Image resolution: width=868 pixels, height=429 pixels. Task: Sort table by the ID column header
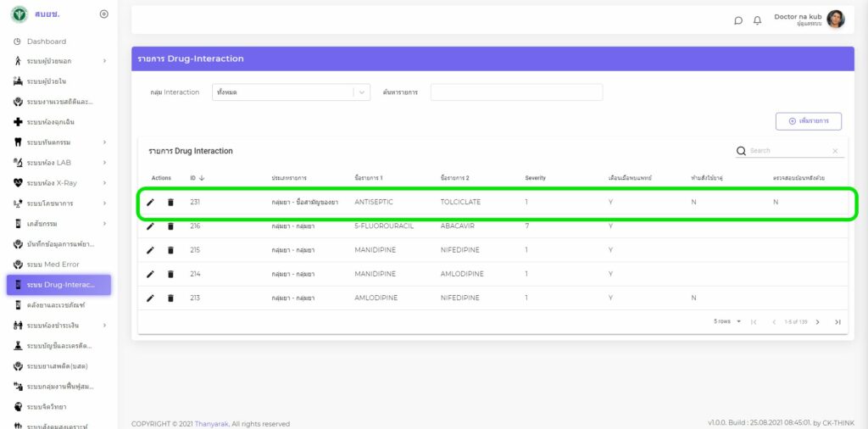pos(197,178)
